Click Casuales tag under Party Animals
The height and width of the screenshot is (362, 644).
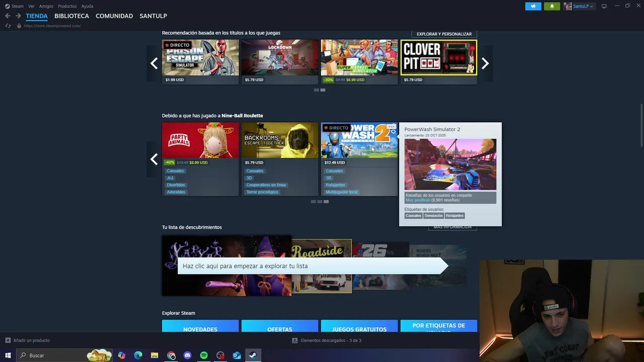(x=175, y=171)
